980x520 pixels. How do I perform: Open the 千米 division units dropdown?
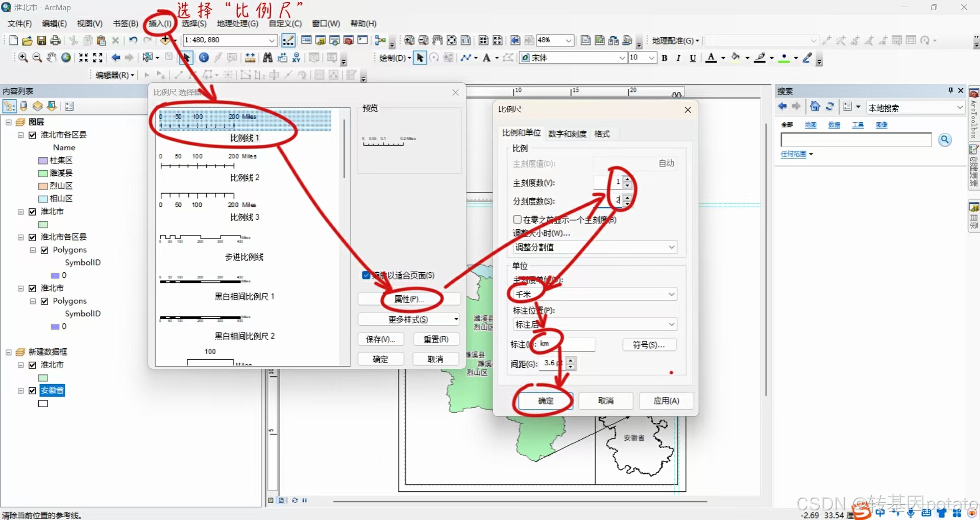(x=595, y=294)
